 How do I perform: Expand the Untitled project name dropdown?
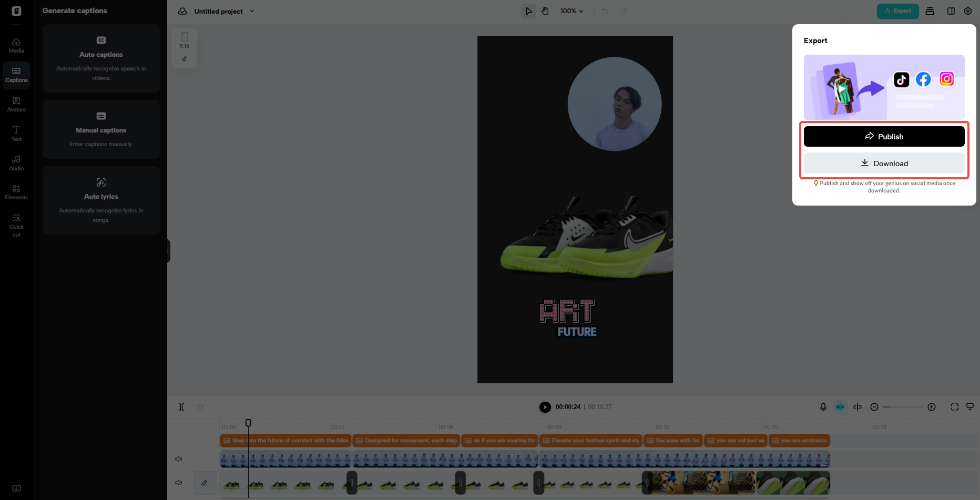(x=252, y=11)
